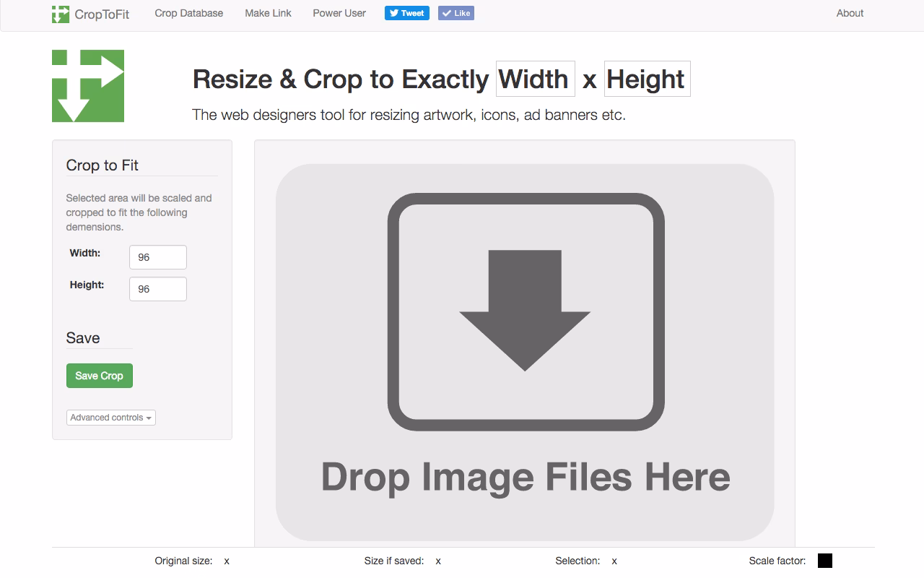Image resolution: width=924 pixels, height=578 pixels.
Task: Click the Width input in sidebar
Action: click(x=157, y=257)
